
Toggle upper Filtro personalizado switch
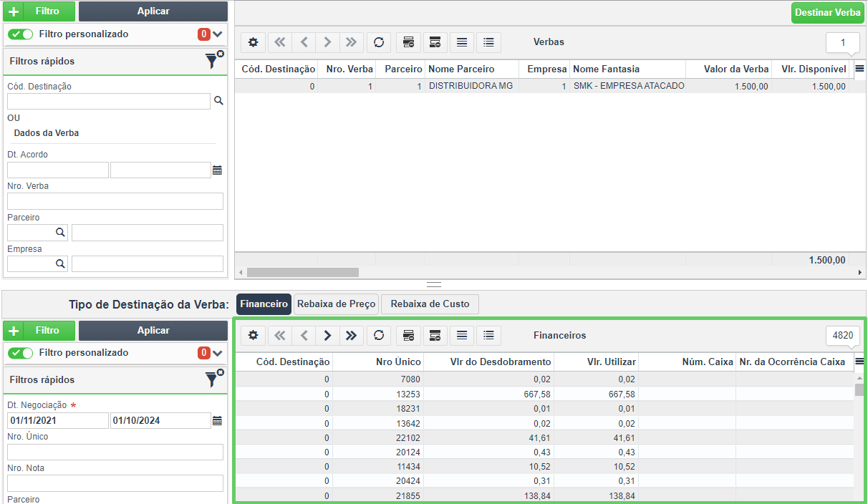pyautogui.click(x=21, y=34)
